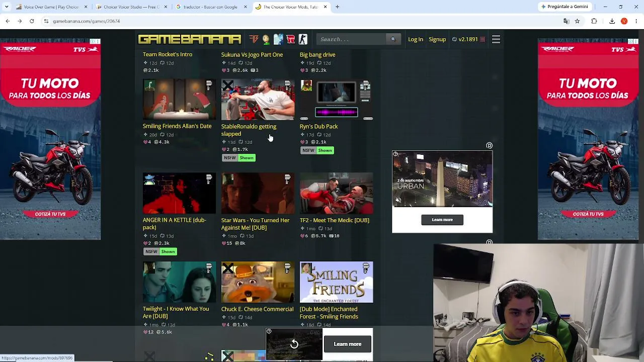644x362 pixels.
Task: Open the Chrome three-dot menu
Action: tap(636, 21)
